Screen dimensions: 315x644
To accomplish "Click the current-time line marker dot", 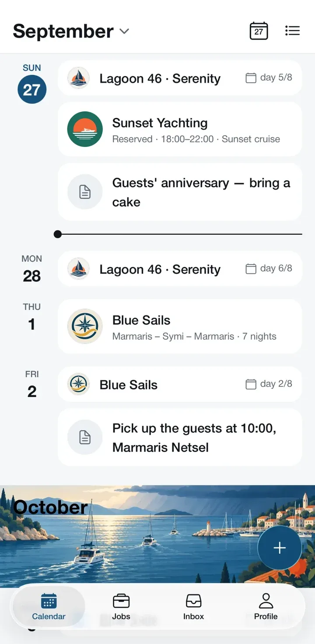I will 58,234.
